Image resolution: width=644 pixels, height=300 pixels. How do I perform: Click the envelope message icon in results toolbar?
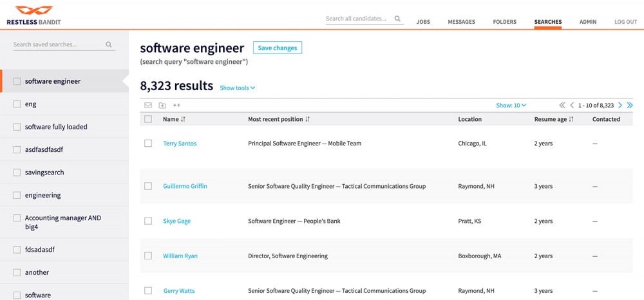[x=148, y=105]
